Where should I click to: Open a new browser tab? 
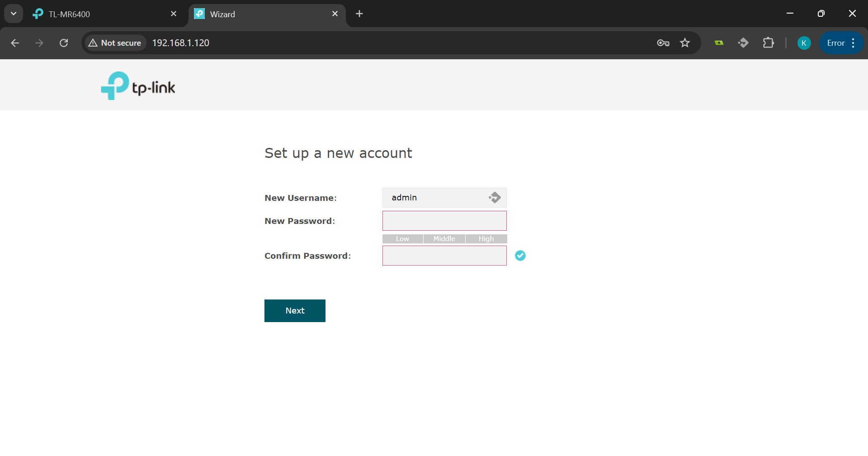point(359,14)
